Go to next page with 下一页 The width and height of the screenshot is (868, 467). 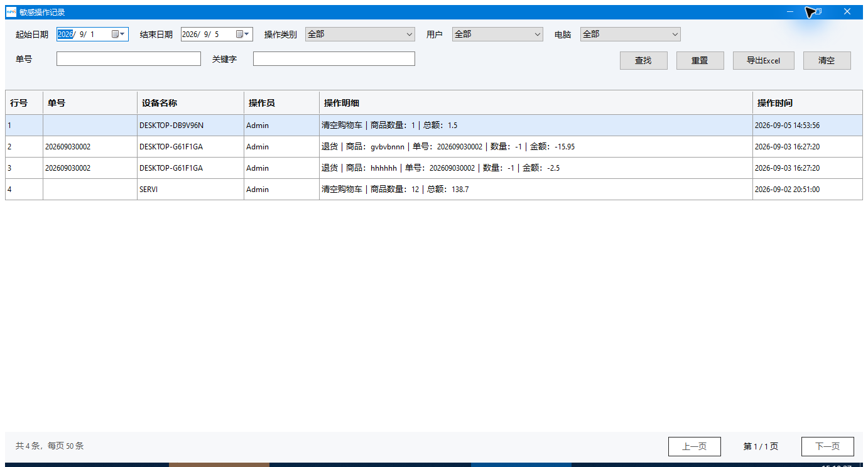click(x=827, y=446)
